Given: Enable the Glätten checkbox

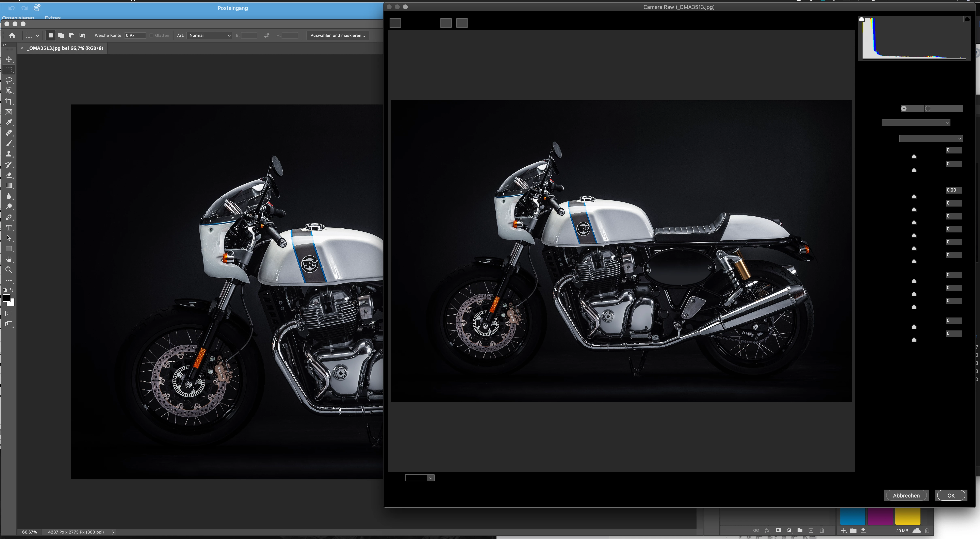Looking at the screenshot, I should point(151,35).
